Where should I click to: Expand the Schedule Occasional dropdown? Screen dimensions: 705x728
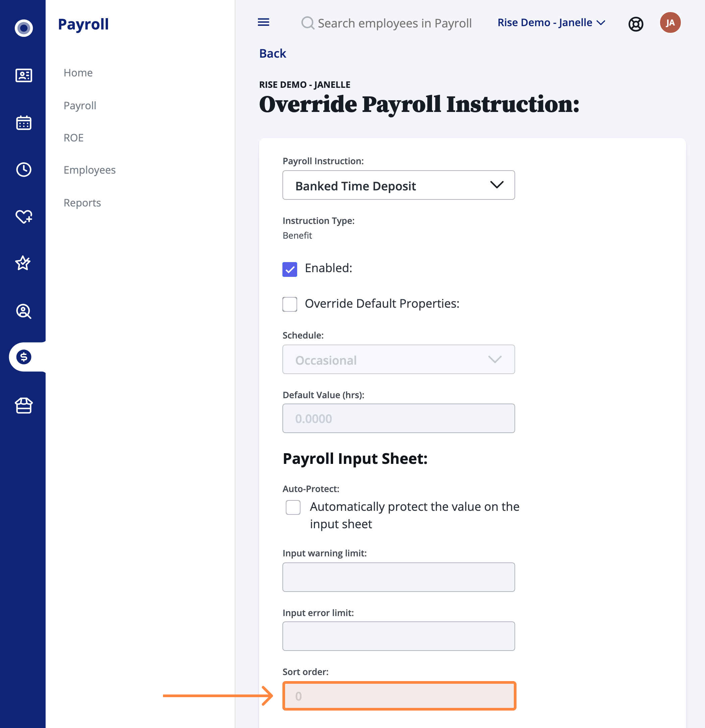pos(398,359)
